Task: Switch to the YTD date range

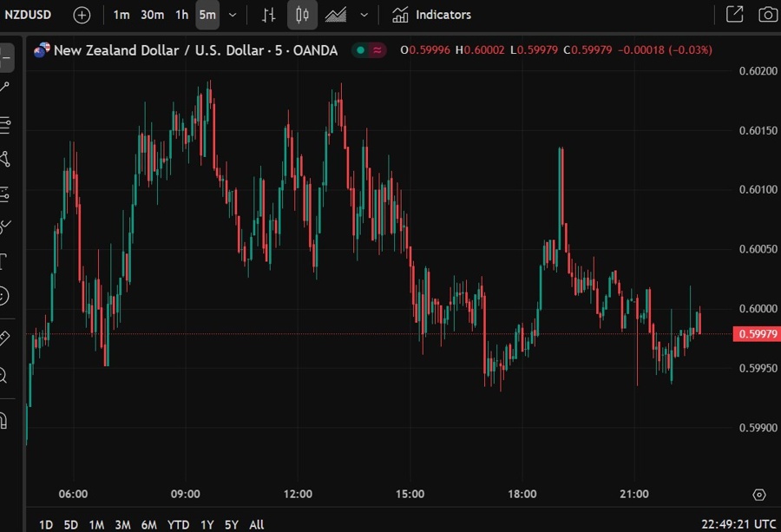Action: point(178,524)
